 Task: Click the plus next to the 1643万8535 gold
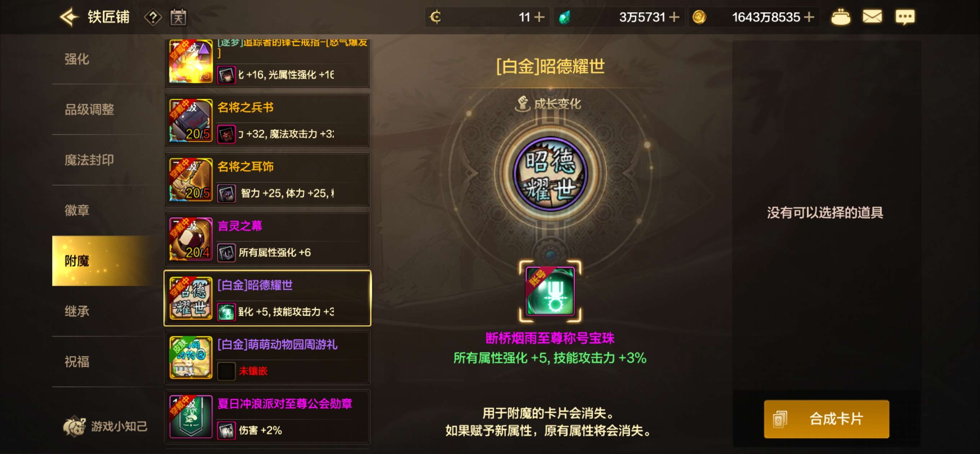[x=809, y=17]
